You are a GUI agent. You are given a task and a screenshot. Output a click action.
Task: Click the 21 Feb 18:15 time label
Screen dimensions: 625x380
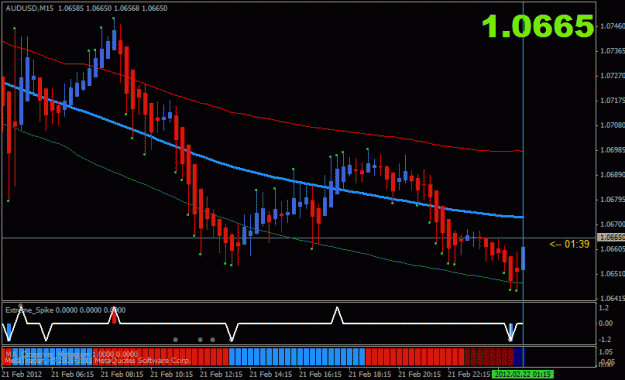[370, 374]
